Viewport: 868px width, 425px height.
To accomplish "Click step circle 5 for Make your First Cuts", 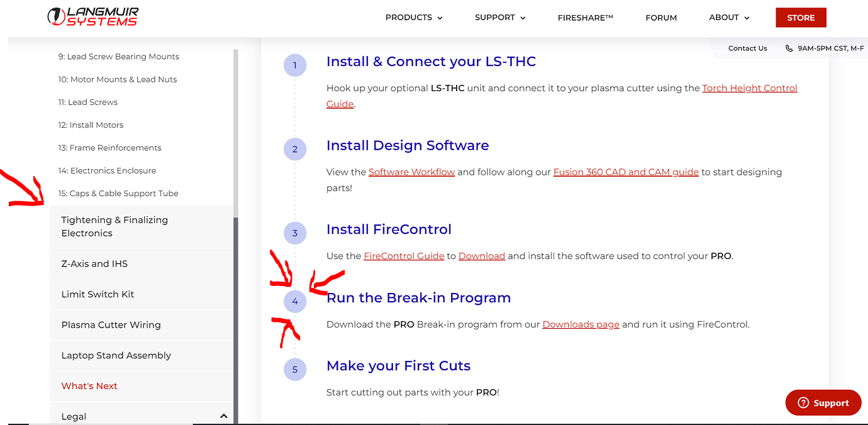I will tap(295, 369).
